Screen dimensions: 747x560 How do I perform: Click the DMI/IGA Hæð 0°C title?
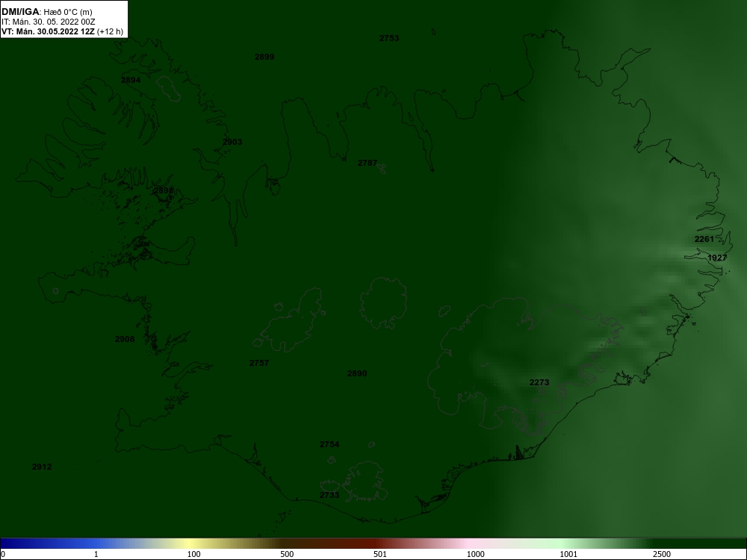pos(46,12)
